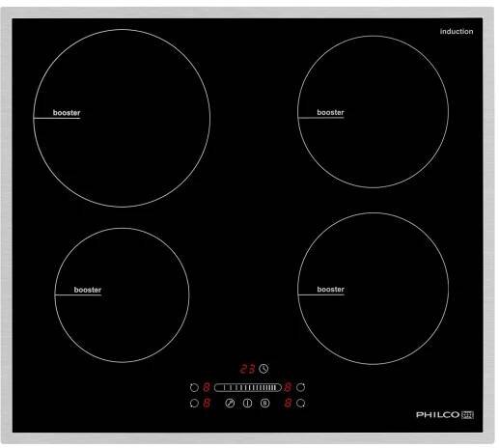Activate the circled B booster icon
The width and height of the screenshot is (499, 448).
(x=264, y=403)
